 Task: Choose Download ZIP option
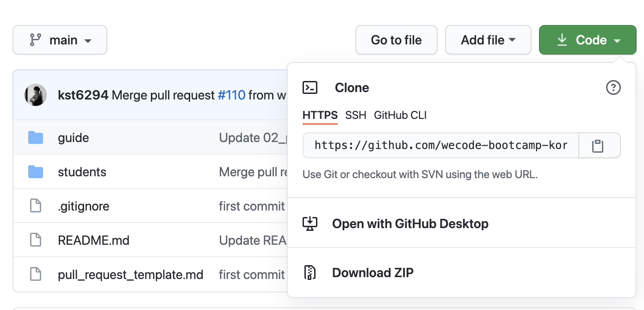pos(462,273)
